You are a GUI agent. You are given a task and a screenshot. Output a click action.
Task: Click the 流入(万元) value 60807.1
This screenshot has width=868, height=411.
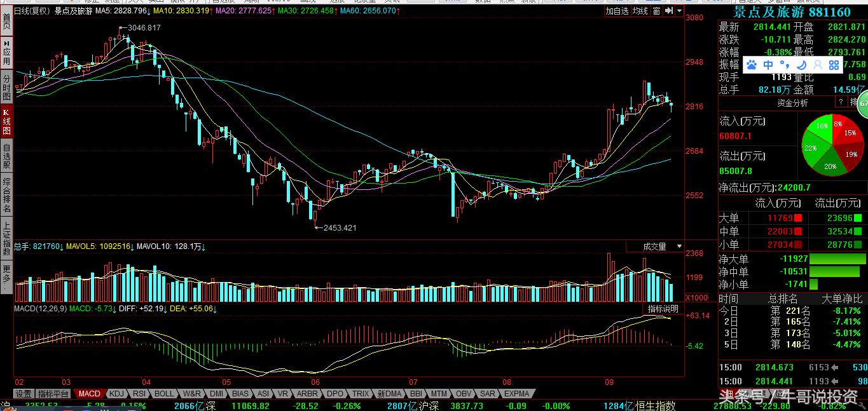[x=736, y=136]
